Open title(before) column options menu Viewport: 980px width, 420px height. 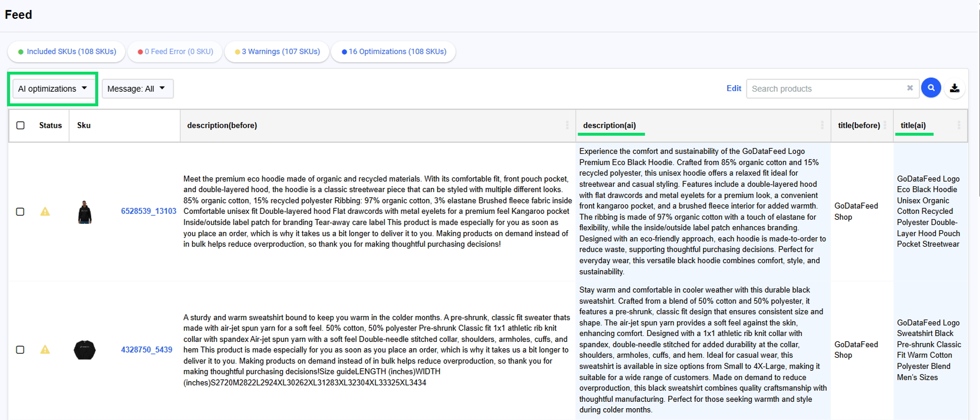click(885, 125)
